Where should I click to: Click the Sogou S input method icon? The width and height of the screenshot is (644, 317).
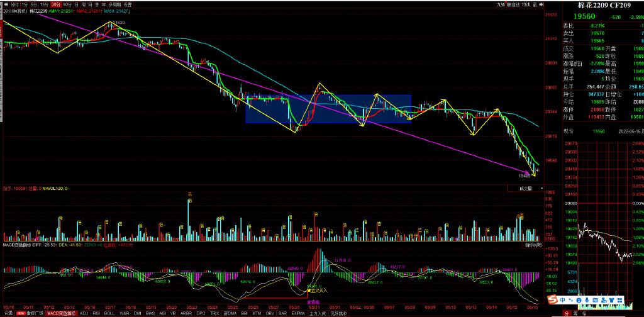pos(553,300)
